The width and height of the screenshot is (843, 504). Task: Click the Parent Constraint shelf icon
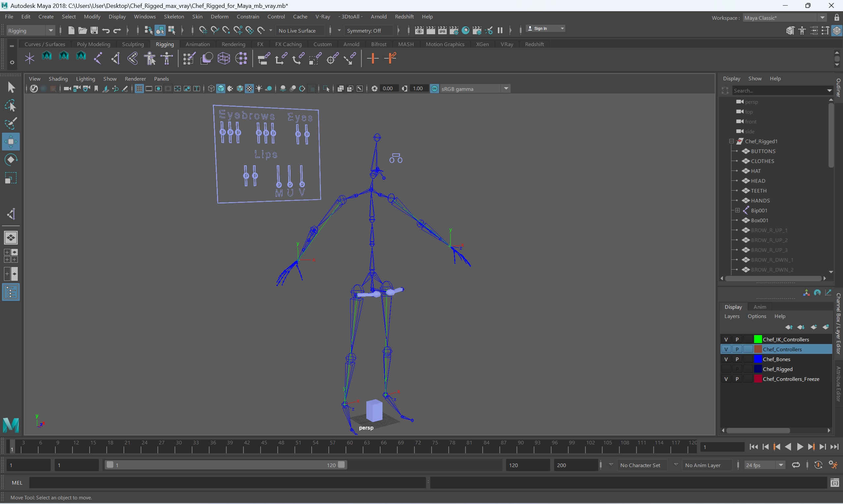coord(263,58)
